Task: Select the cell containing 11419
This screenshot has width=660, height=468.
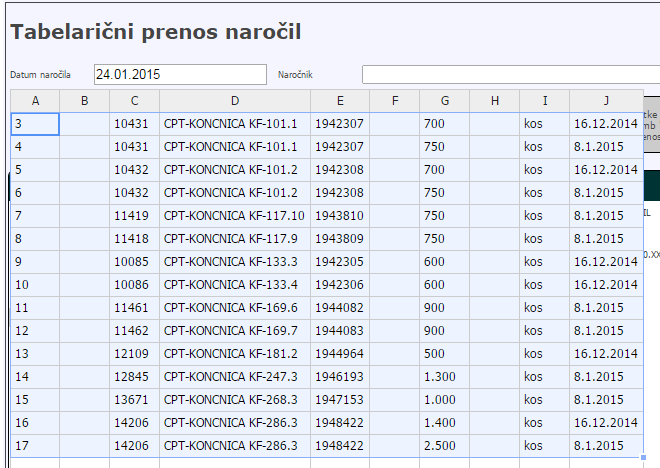Action: click(134, 215)
